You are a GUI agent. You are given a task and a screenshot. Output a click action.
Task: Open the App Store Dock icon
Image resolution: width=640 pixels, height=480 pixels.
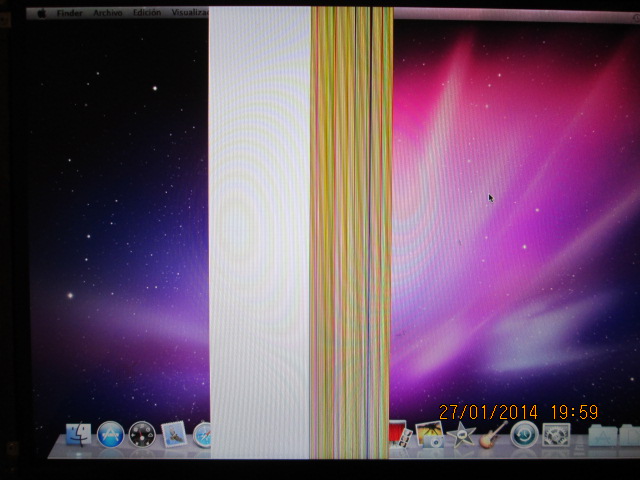(110, 435)
